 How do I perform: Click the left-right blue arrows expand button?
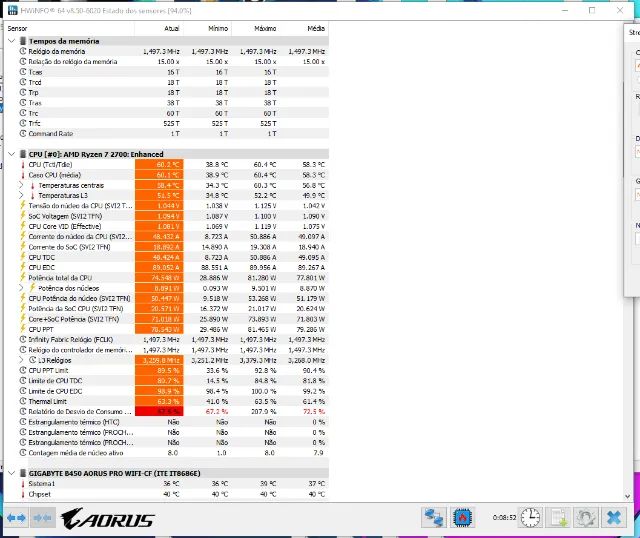16,518
